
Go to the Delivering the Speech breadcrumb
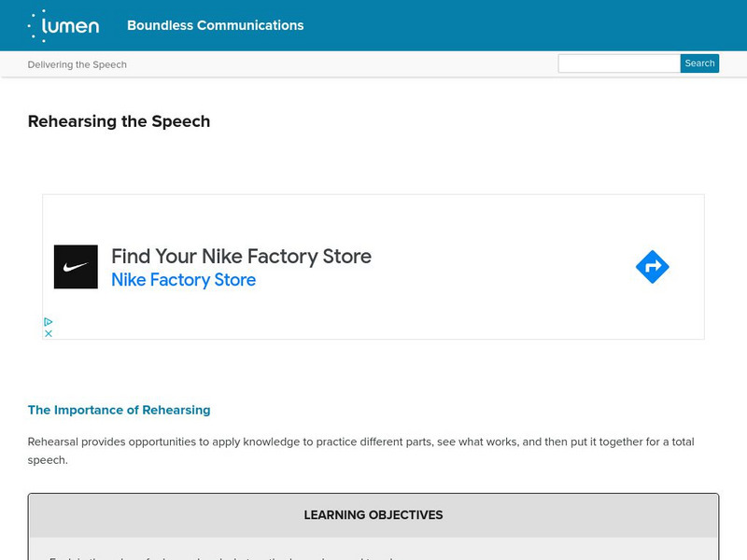click(x=78, y=64)
